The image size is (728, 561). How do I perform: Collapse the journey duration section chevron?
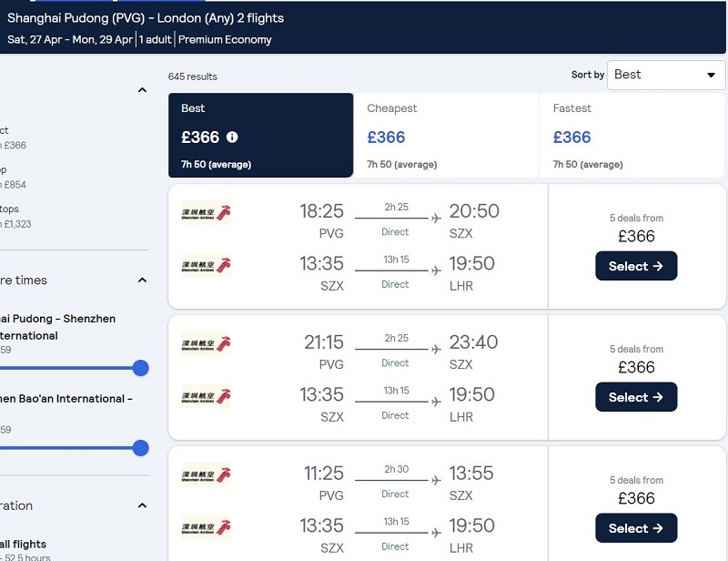143,505
